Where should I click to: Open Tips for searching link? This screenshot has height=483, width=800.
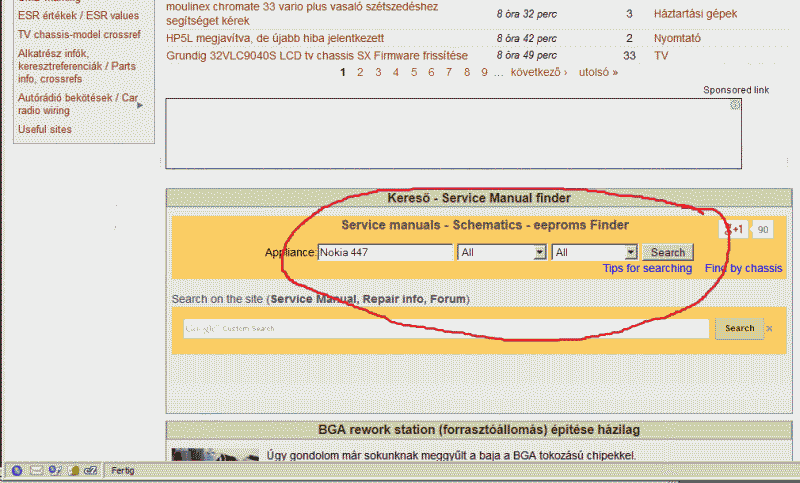[x=647, y=268]
